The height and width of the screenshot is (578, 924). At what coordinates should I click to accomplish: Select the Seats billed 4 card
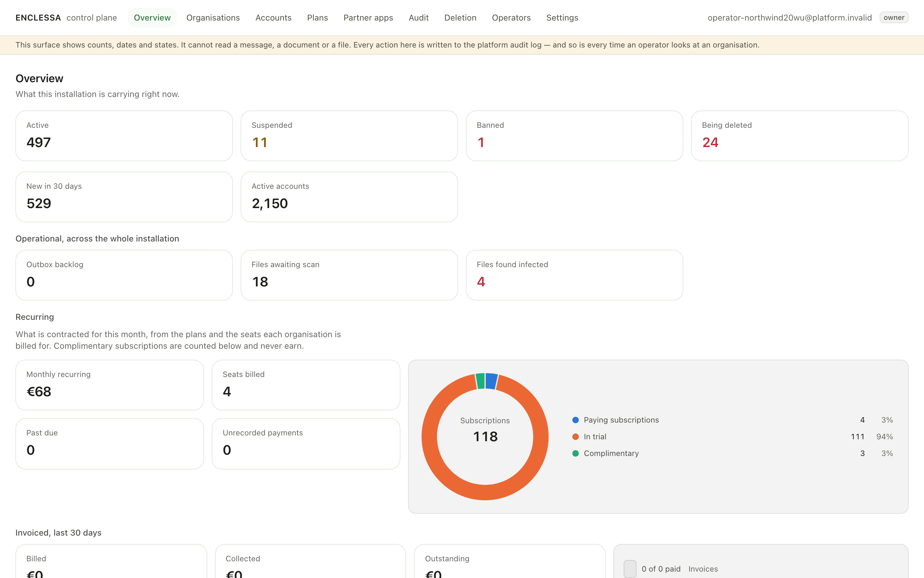click(x=306, y=385)
